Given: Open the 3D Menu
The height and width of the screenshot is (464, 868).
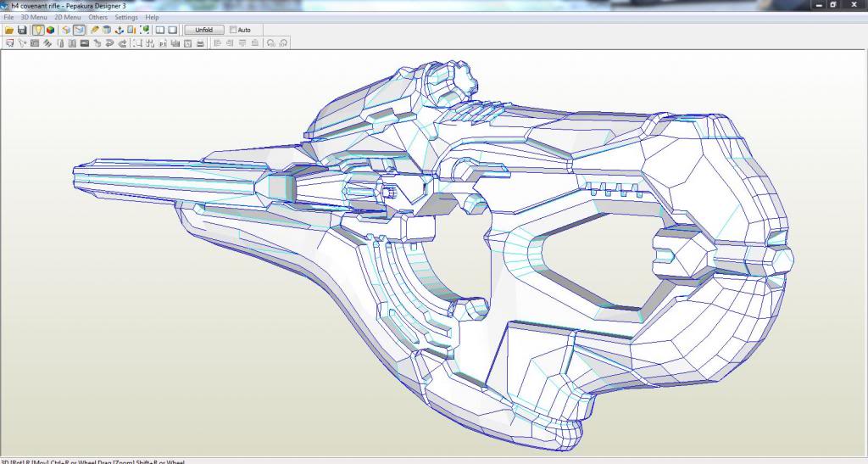Looking at the screenshot, I should [x=33, y=17].
